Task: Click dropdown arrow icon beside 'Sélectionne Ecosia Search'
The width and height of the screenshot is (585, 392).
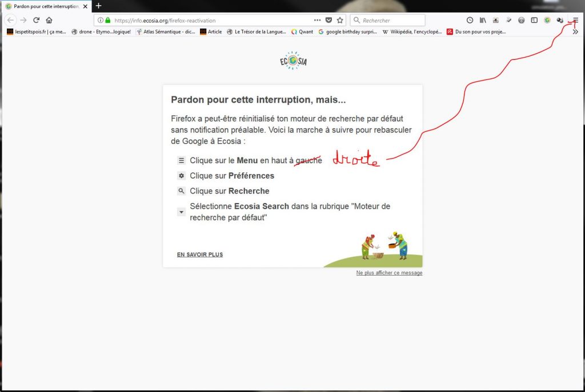Action: click(x=181, y=212)
